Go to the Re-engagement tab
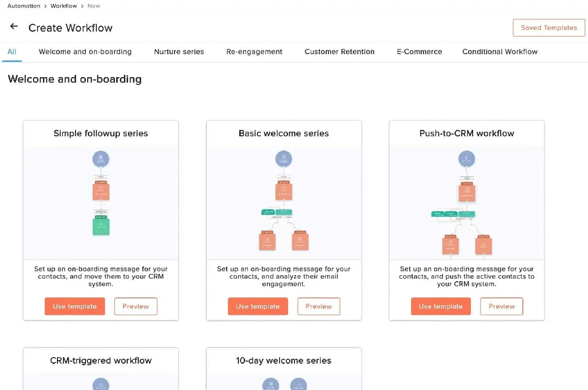This screenshot has height=390, width=588. 254,52
